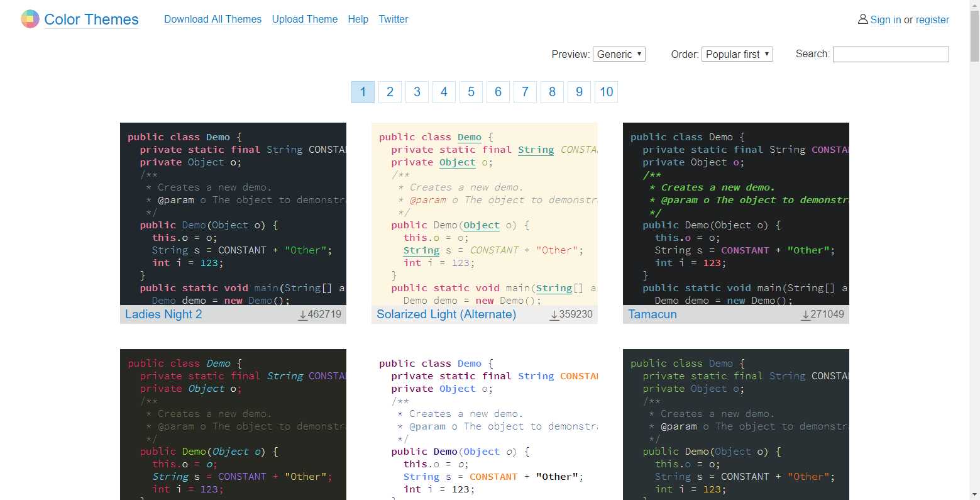Open Download All Themes link
The height and width of the screenshot is (500, 980).
212,19
